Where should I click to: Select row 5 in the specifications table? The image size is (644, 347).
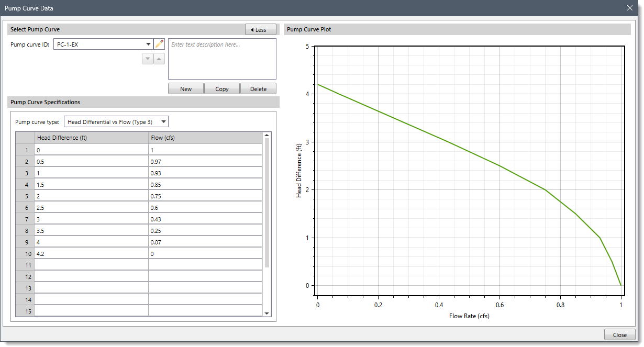(x=25, y=196)
